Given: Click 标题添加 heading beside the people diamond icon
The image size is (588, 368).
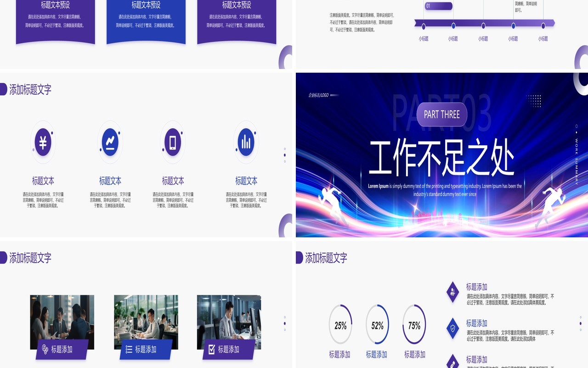Looking at the screenshot, I should [x=477, y=287].
